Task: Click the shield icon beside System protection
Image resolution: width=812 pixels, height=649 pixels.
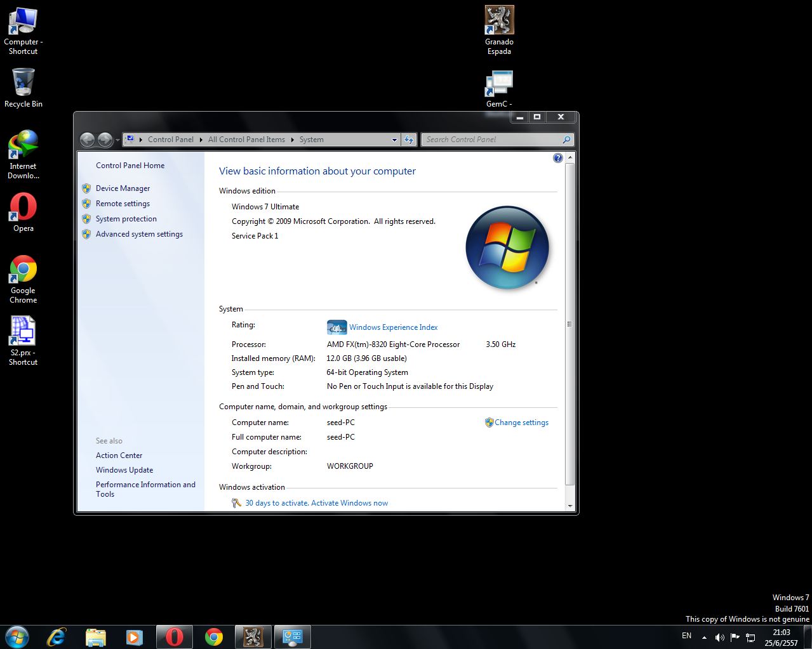Action: click(x=86, y=219)
